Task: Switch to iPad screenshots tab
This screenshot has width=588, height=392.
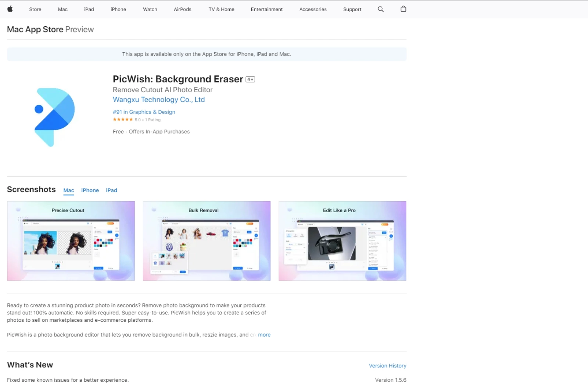Action: click(x=112, y=190)
